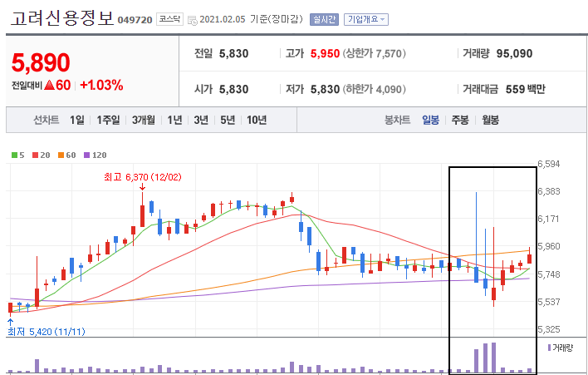
Task: Select the 1주일 line chart tab
Action: click(x=108, y=120)
